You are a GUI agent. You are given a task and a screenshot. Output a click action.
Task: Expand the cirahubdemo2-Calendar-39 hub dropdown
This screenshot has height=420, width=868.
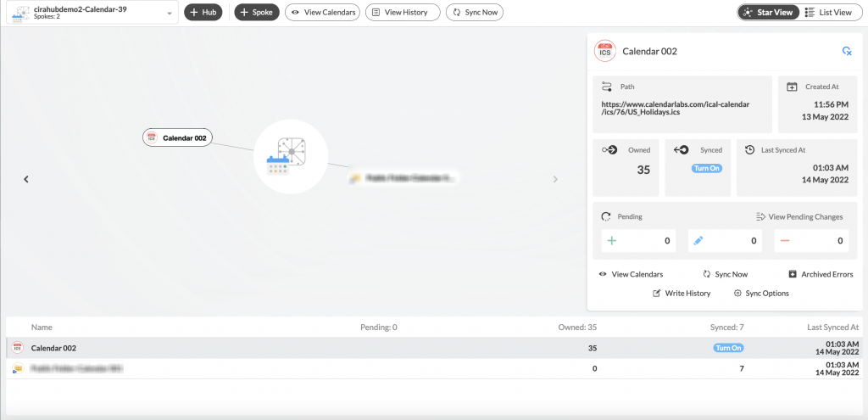pos(169,14)
